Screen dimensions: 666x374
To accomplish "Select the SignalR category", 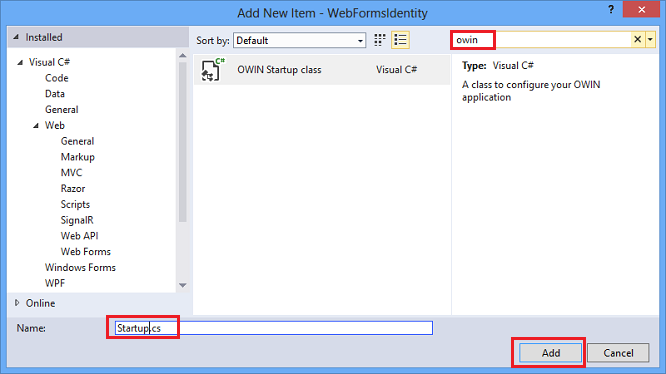I will (77, 220).
